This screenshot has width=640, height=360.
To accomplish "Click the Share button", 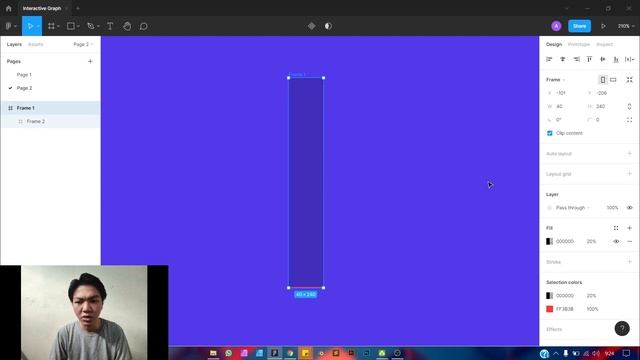I will [x=579, y=26].
